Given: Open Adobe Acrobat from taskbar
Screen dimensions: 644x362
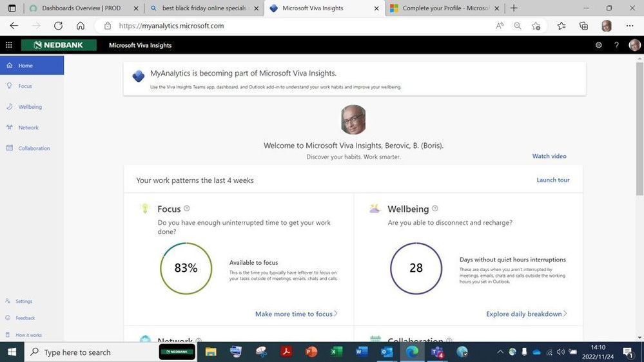Looking at the screenshot, I should [x=286, y=352].
